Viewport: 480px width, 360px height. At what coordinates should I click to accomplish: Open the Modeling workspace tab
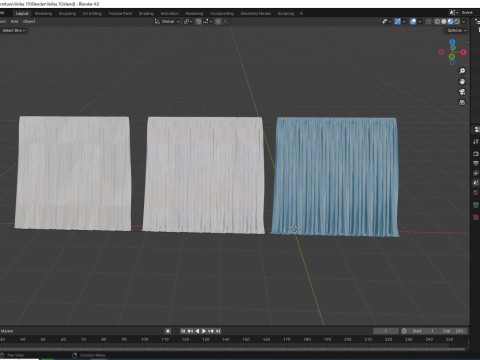[43, 13]
